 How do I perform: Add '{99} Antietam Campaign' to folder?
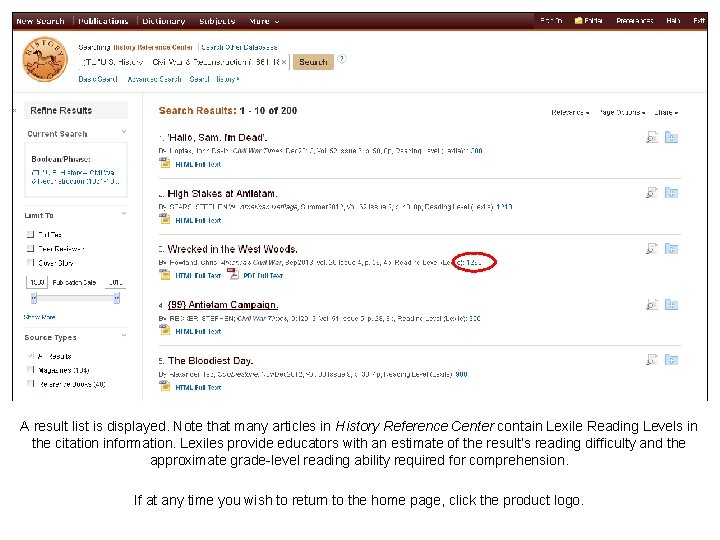pyautogui.click(x=671, y=304)
